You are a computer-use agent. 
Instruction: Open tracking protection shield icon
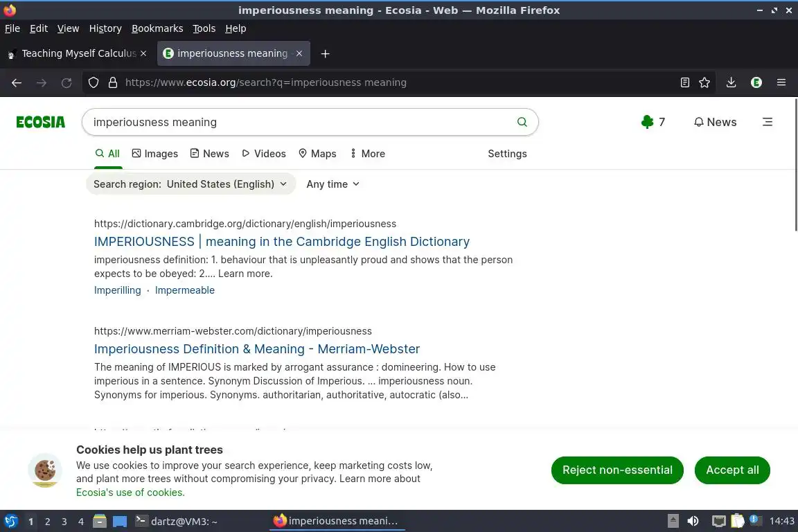93,82
